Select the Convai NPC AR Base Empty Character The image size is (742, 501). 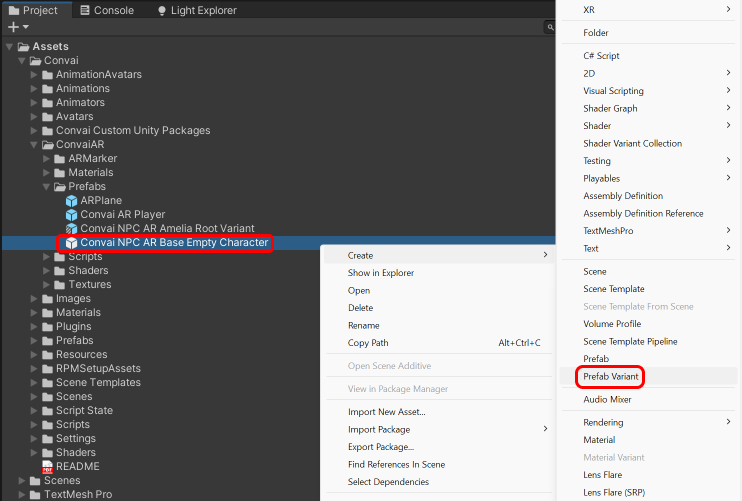pos(174,243)
